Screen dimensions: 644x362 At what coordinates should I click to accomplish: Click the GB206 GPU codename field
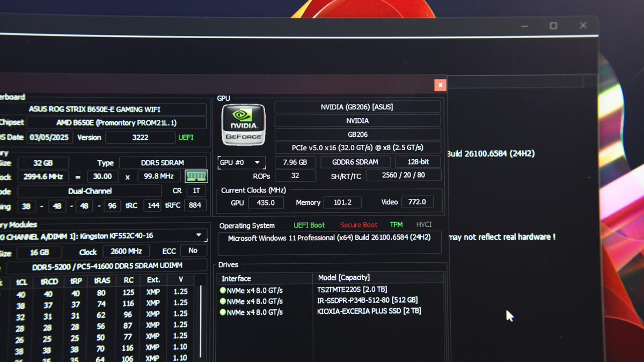(357, 134)
